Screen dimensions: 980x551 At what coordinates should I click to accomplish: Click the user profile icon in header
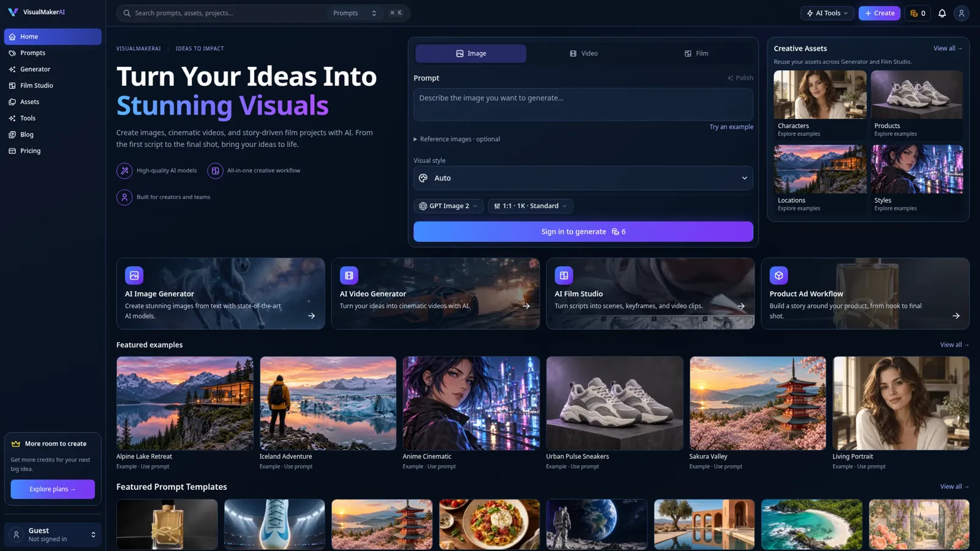coord(962,13)
